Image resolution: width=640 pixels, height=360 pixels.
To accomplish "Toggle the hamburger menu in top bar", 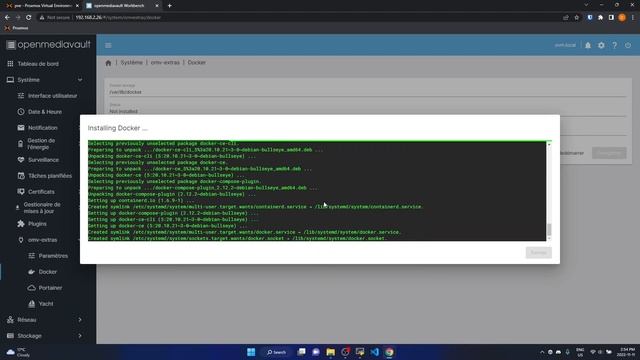I will point(108,45).
